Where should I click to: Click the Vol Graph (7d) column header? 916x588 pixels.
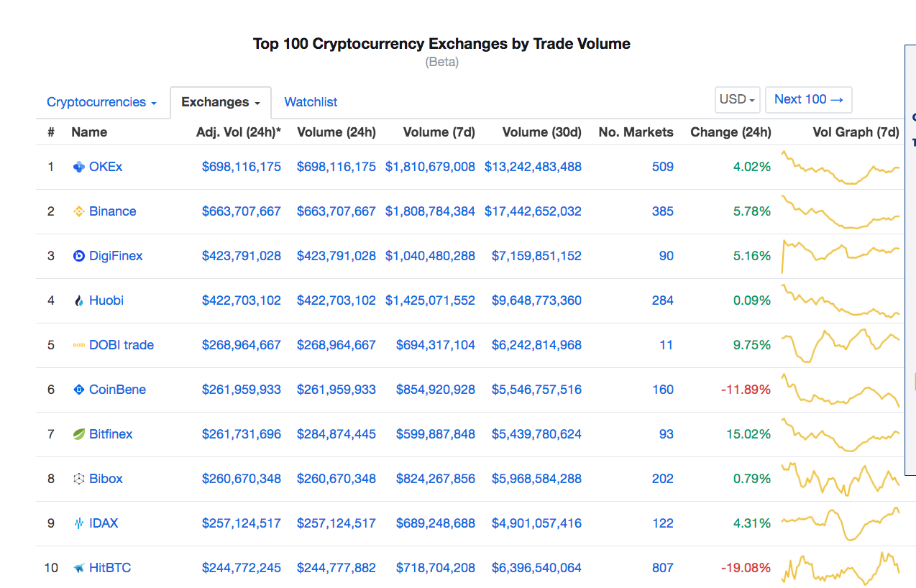click(856, 132)
